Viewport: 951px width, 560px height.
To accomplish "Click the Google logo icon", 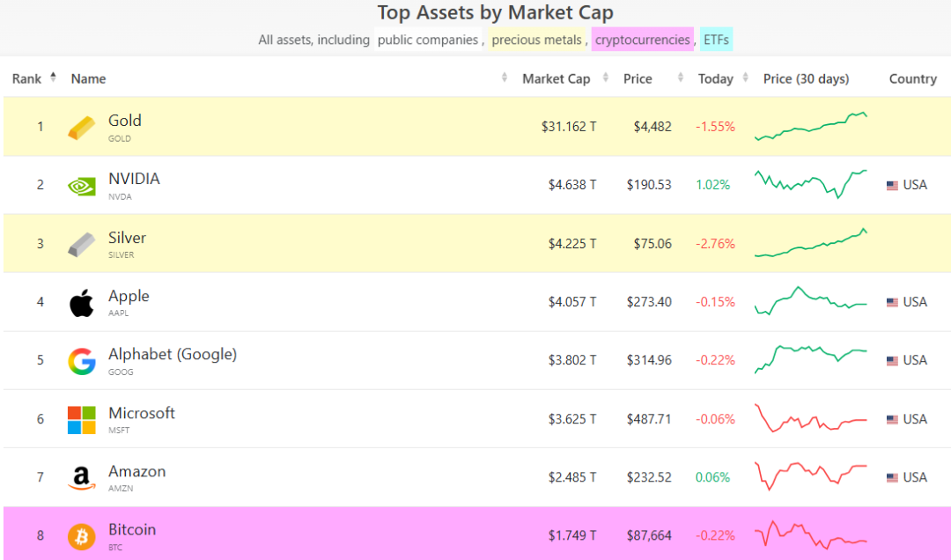I will (81, 361).
